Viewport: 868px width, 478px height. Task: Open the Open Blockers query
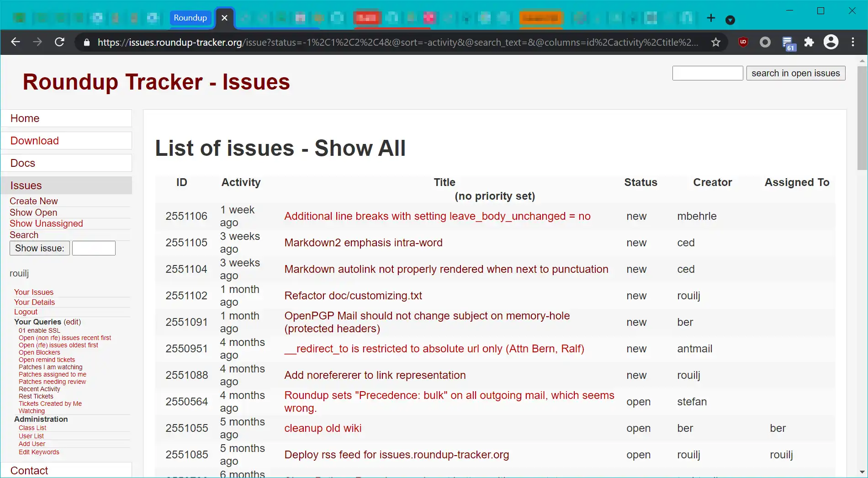coord(39,352)
